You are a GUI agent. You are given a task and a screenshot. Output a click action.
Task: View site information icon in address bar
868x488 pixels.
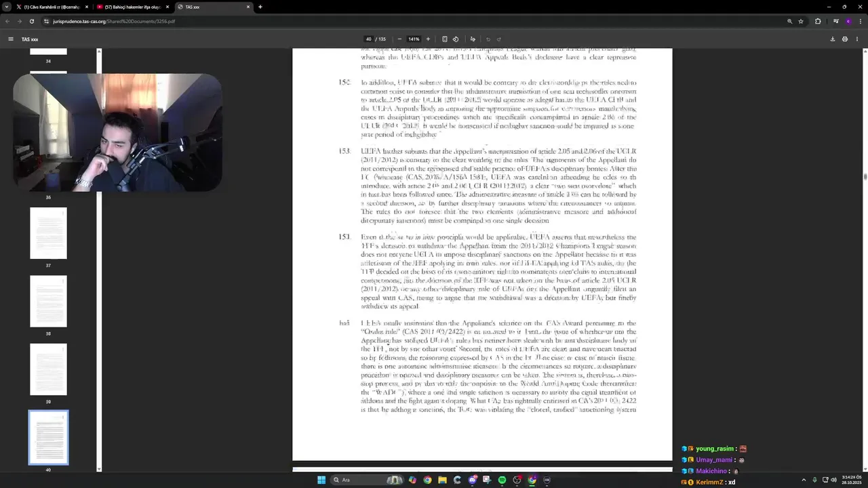[46, 21]
